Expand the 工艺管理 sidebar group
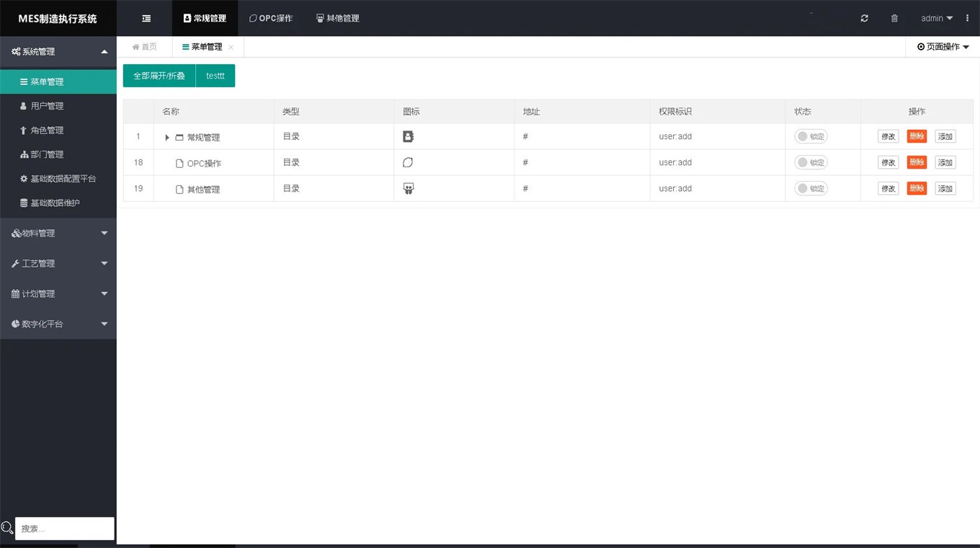This screenshot has height=548, width=980. click(58, 264)
